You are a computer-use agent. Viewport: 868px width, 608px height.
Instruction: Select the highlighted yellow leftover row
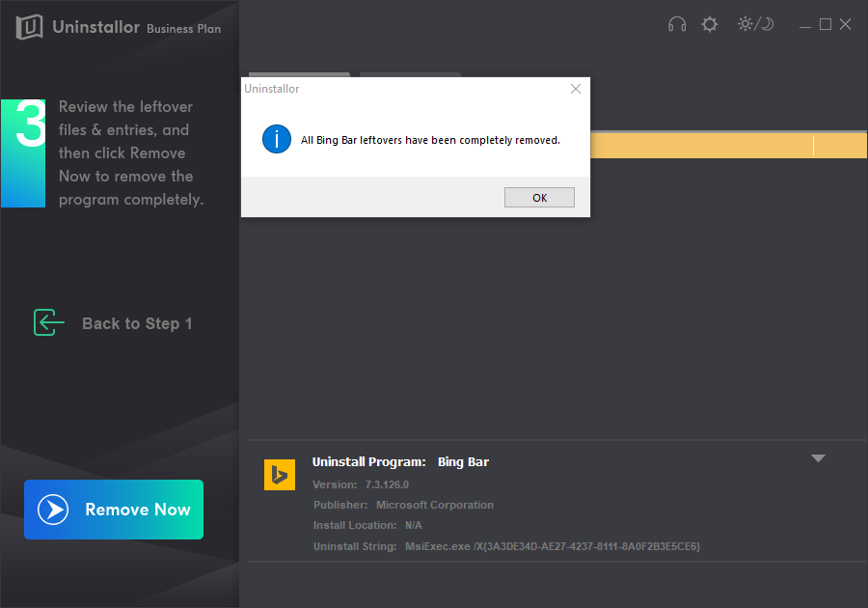click(x=728, y=145)
